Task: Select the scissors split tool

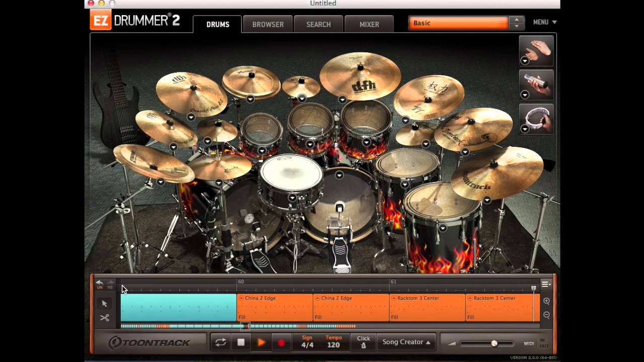Action: pos(104,318)
